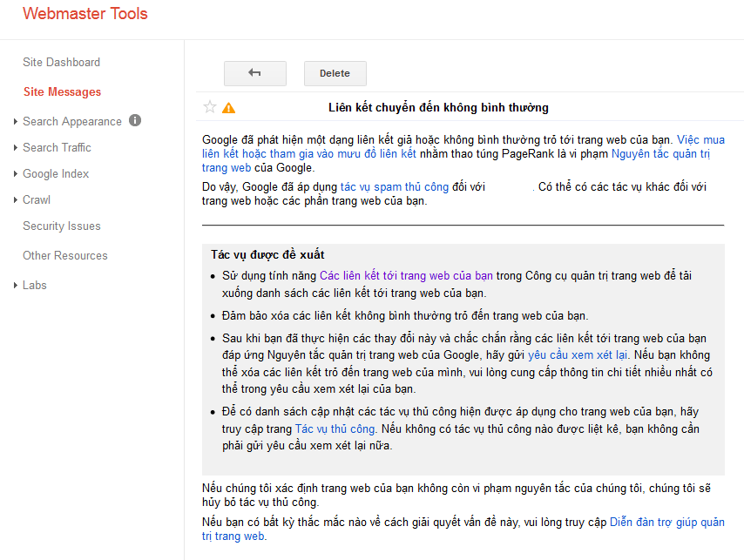
Task: Open Crawl section
Action: pyautogui.click(x=37, y=199)
